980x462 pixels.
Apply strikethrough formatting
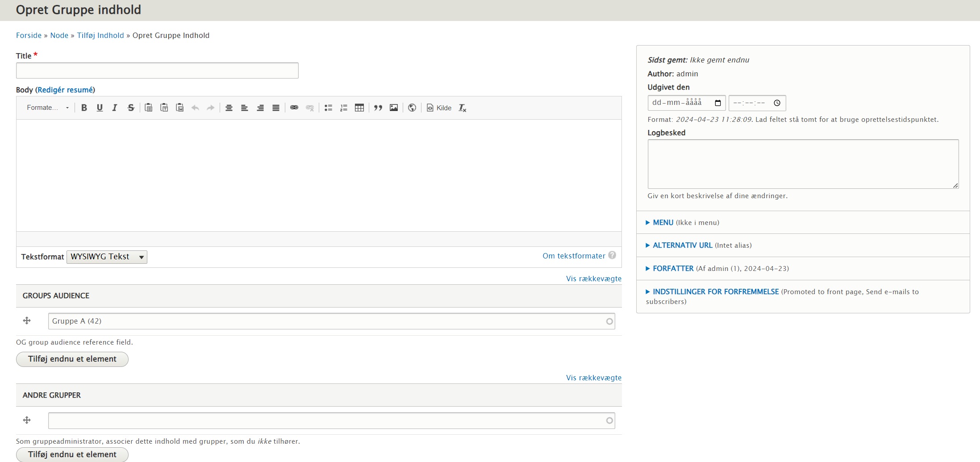click(131, 108)
